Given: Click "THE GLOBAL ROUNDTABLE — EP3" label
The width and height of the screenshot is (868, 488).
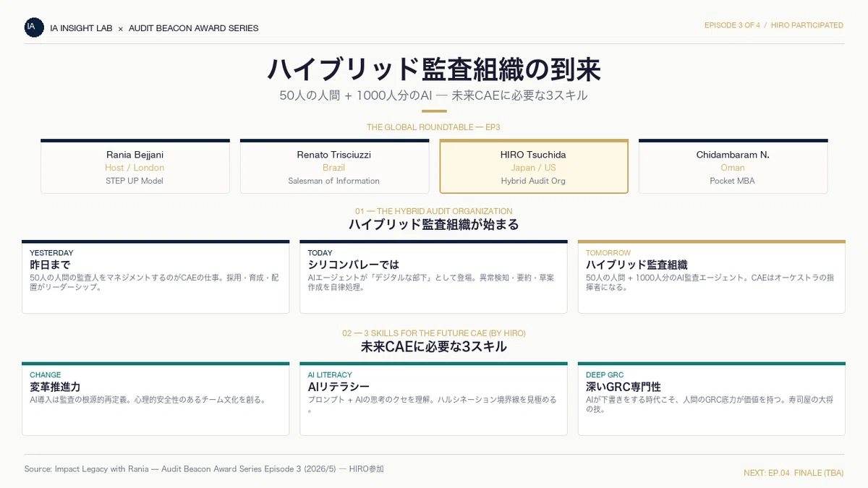Looking at the screenshot, I should pyautogui.click(x=433, y=127).
